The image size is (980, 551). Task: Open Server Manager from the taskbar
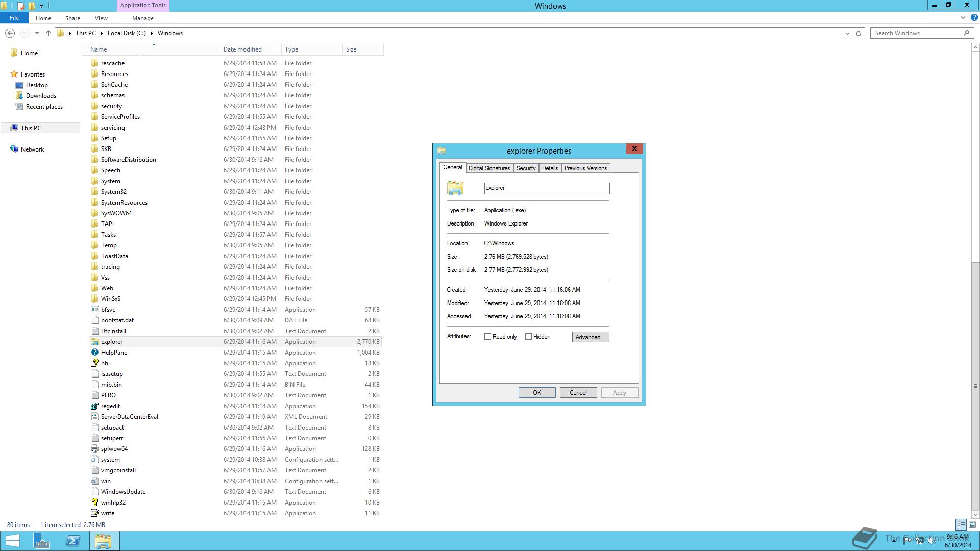click(41, 541)
